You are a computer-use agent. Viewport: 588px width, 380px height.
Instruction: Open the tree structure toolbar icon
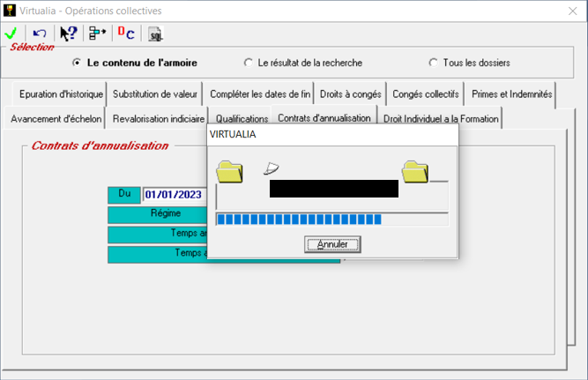point(97,34)
